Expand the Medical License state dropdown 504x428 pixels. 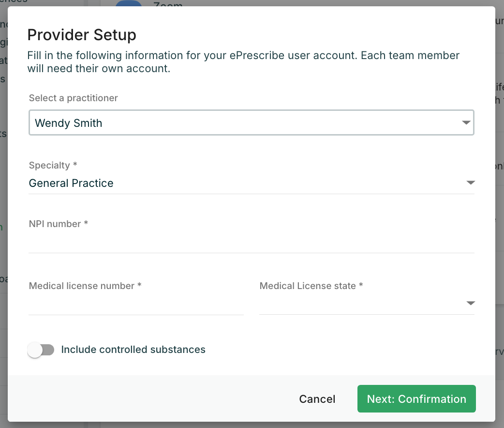367,304
